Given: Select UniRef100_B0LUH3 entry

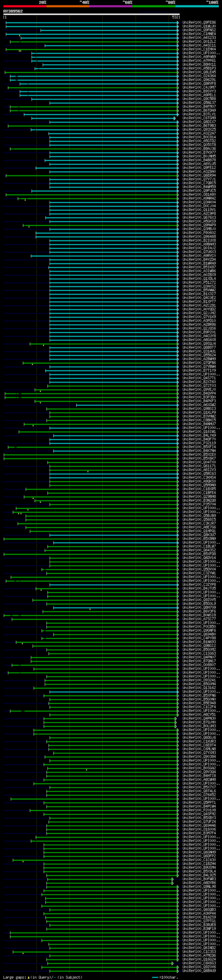Looking at the screenshot, I should point(199,726).
